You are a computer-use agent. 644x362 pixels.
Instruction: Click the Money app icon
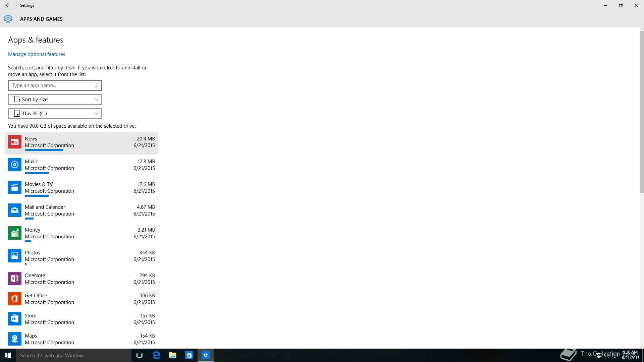coord(15,233)
